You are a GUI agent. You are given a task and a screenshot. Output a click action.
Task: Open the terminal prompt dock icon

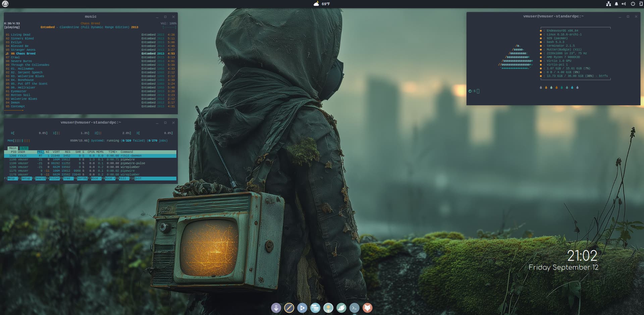[x=355, y=308]
